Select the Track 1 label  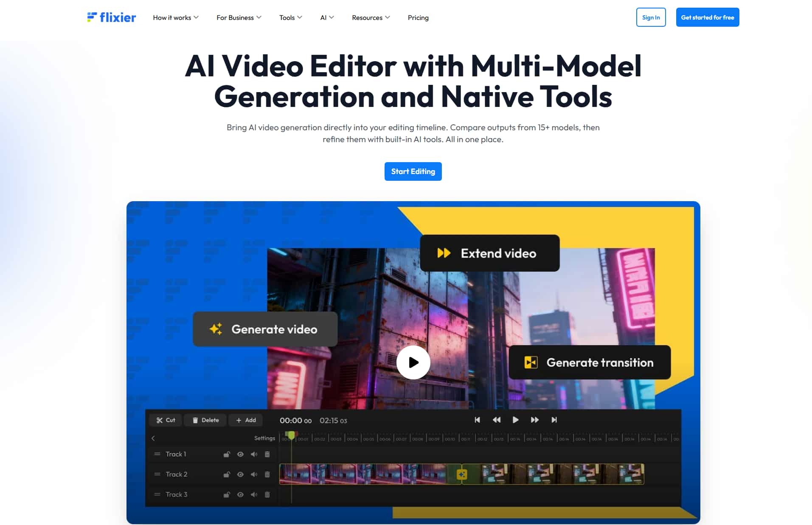pyautogui.click(x=176, y=454)
